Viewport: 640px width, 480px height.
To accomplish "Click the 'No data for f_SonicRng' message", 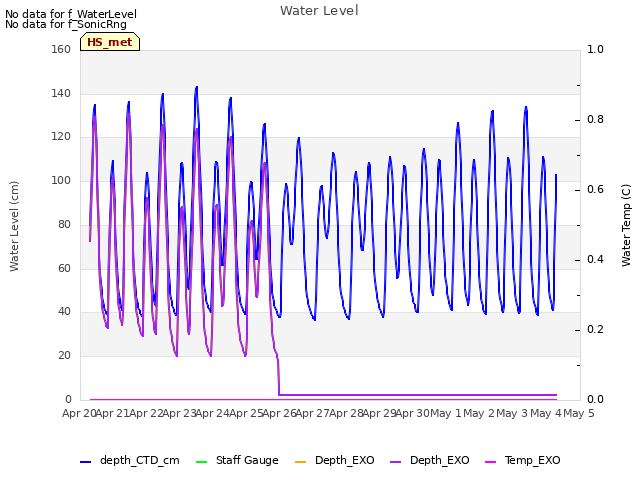I will coord(66,24).
